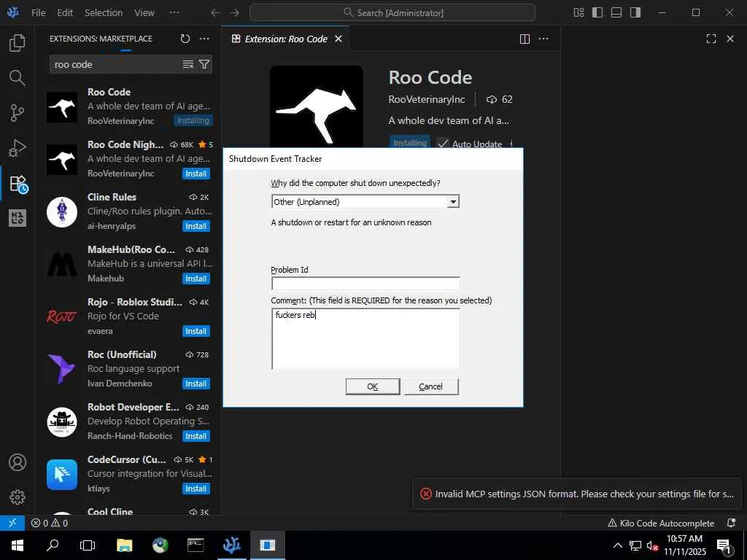747x560 pixels.
Task: Open the Explorer view in activity bar
Action: 18,43
